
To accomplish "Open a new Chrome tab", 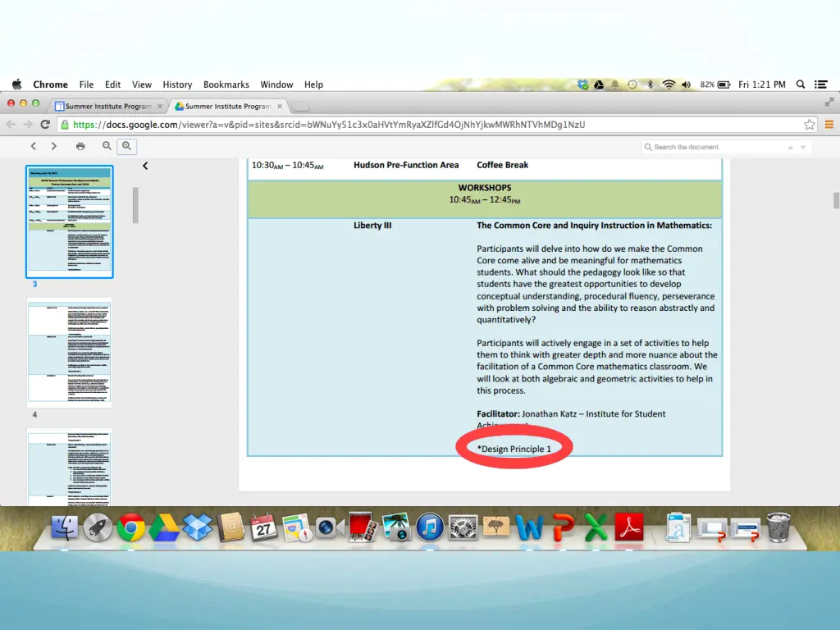I will click(x=300, y=106).
